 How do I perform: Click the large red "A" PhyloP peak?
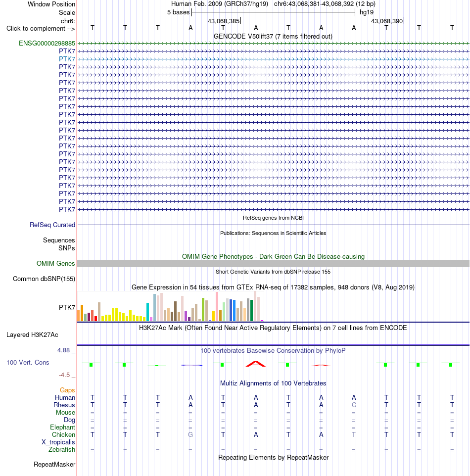(256, 364)
